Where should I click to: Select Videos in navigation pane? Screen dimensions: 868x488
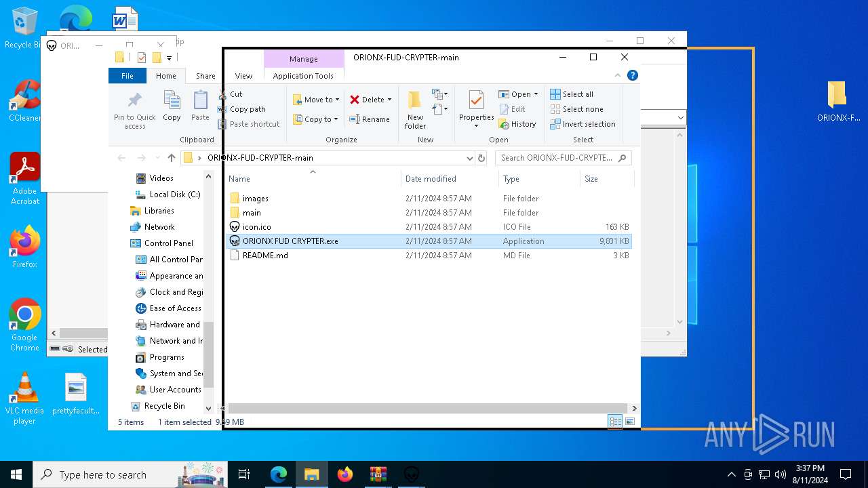[161, 178]
